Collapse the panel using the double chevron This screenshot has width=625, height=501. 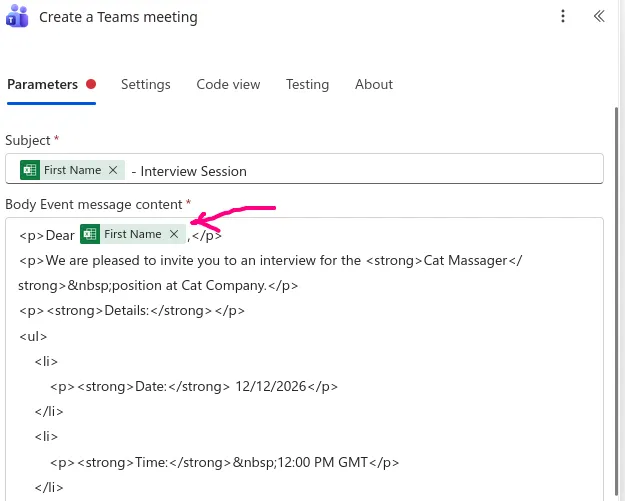599,16
